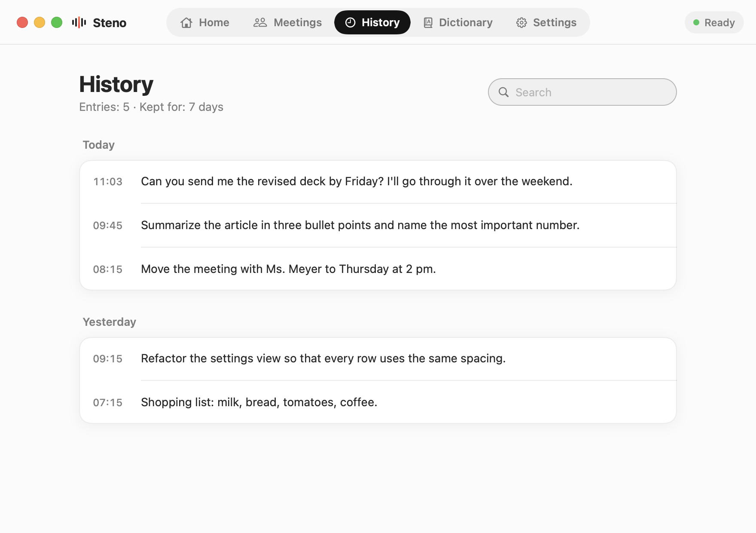This screenshot has height=533, width=756.
Task: Select the 'Refactor the settings view' entry
Action: coord(378,358)
